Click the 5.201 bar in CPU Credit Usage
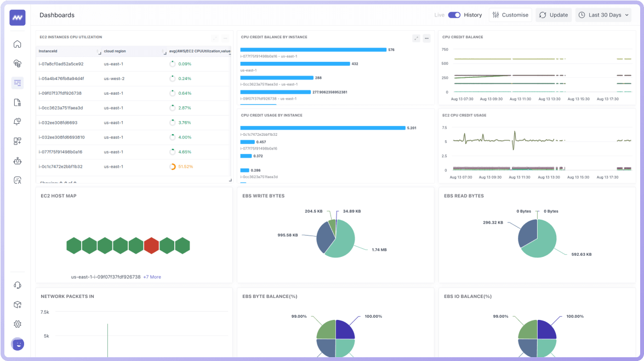Screen dimensions: 644x361 pos(323,128)
